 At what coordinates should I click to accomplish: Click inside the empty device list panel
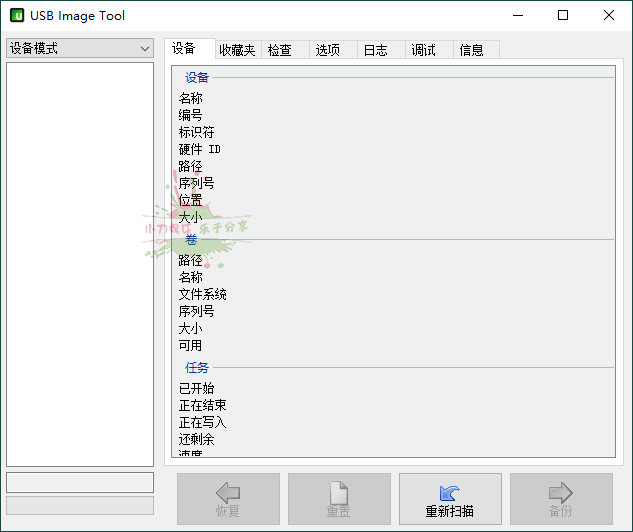pos(80,260)
